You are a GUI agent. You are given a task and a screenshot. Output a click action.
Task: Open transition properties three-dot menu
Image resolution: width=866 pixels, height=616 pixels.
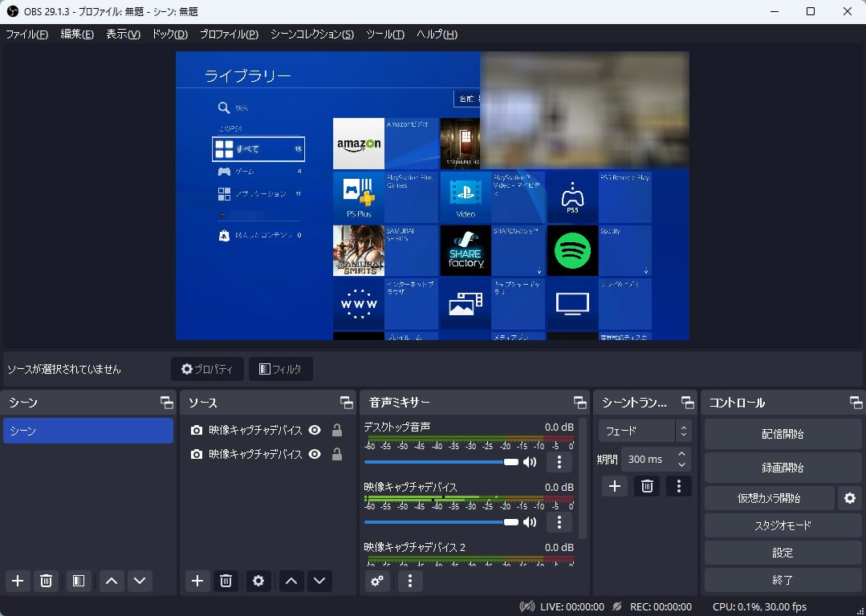(679, 486)
